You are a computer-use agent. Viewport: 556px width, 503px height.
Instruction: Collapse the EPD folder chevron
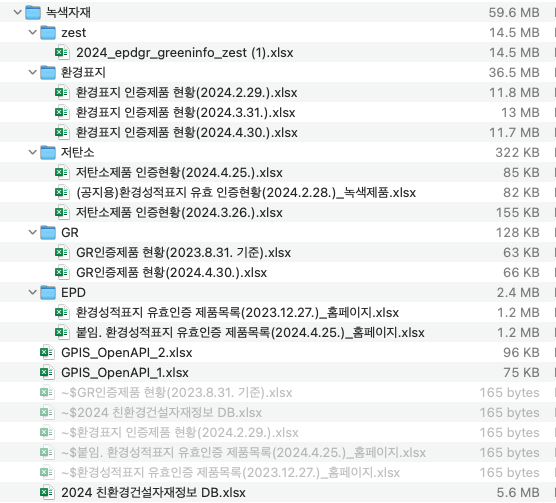(33, 292)
